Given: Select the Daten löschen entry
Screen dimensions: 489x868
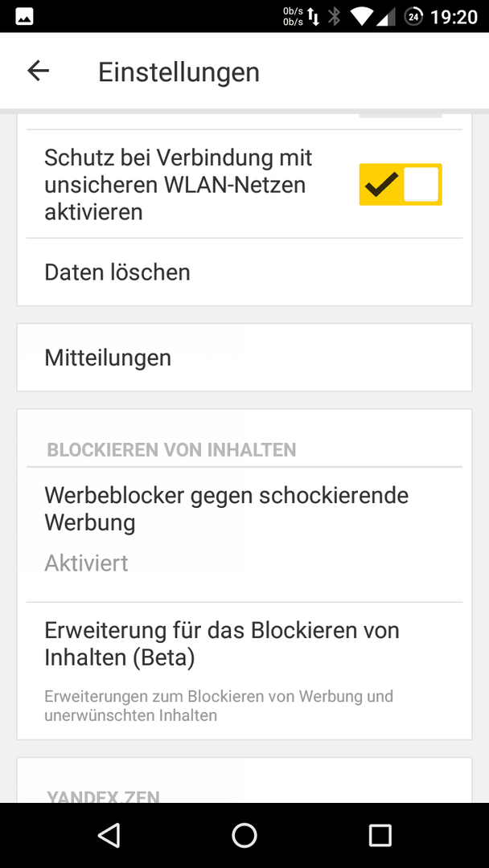Looking at the screenshot, I should pos(244,272).
